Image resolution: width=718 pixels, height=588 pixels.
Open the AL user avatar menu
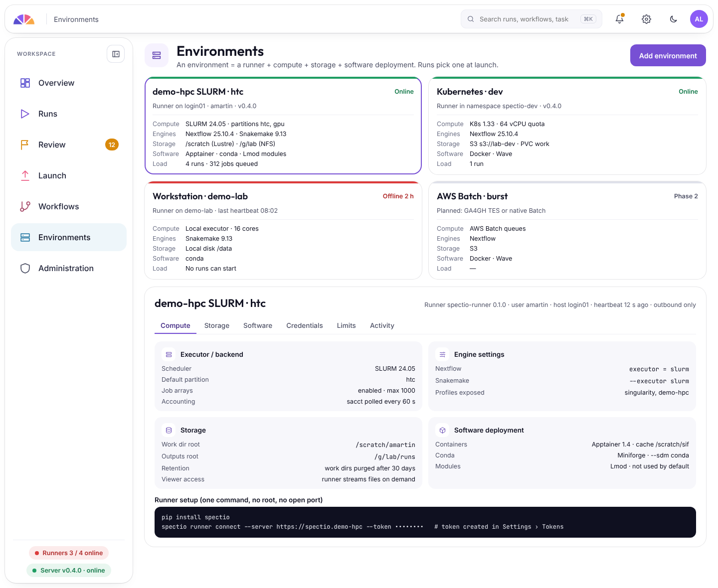699,19
